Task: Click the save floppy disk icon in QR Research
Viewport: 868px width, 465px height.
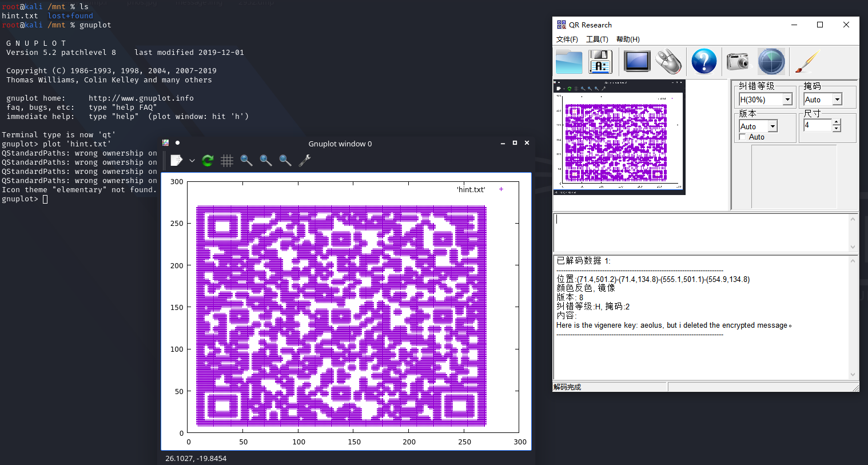Action: [x=600, y=62]
